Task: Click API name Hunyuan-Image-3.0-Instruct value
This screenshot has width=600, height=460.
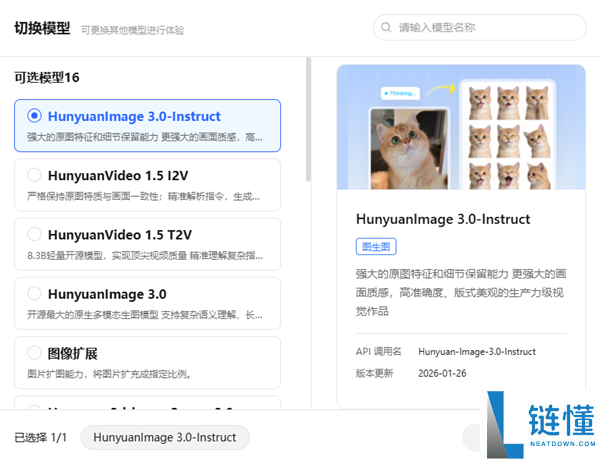Action: tap(477, 352)
